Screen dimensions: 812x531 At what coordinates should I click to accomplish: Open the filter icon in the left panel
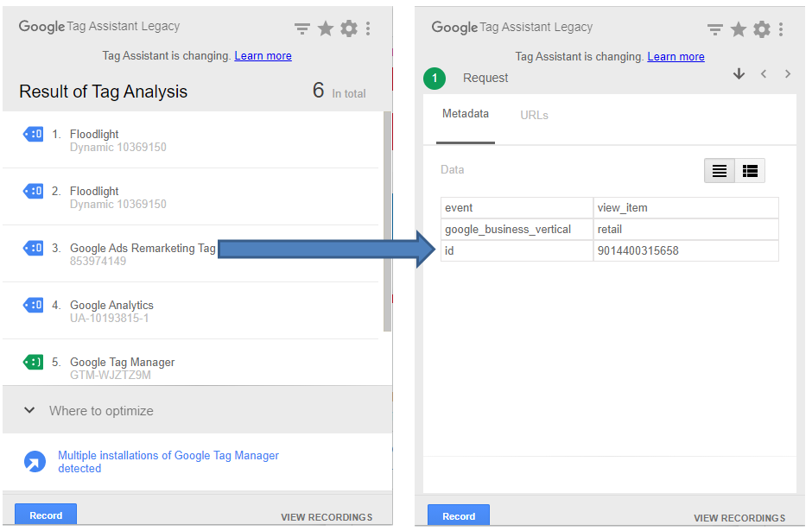tap(301, 27)
